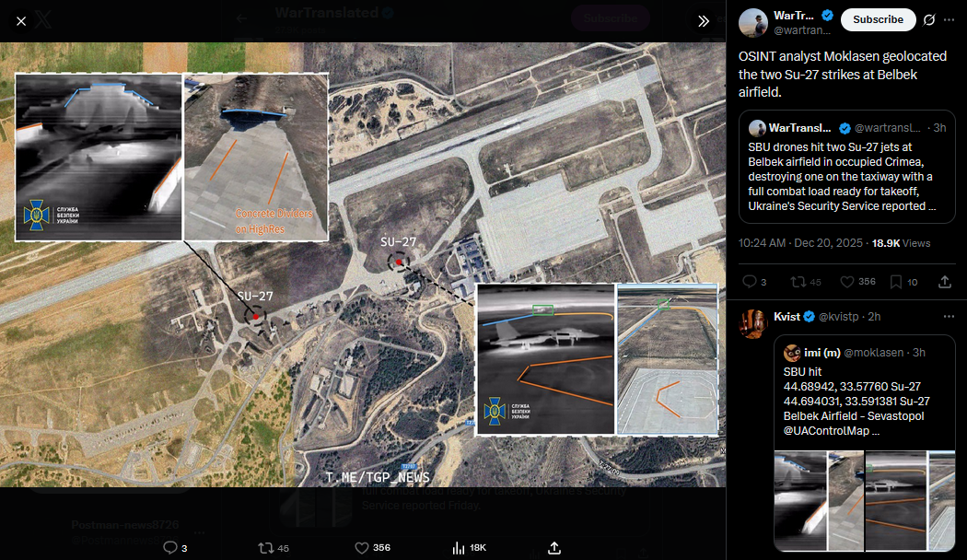This screenshot has width=967, height=560.
Task: Click the 18.9K Views text
Action: click(901, 243)
